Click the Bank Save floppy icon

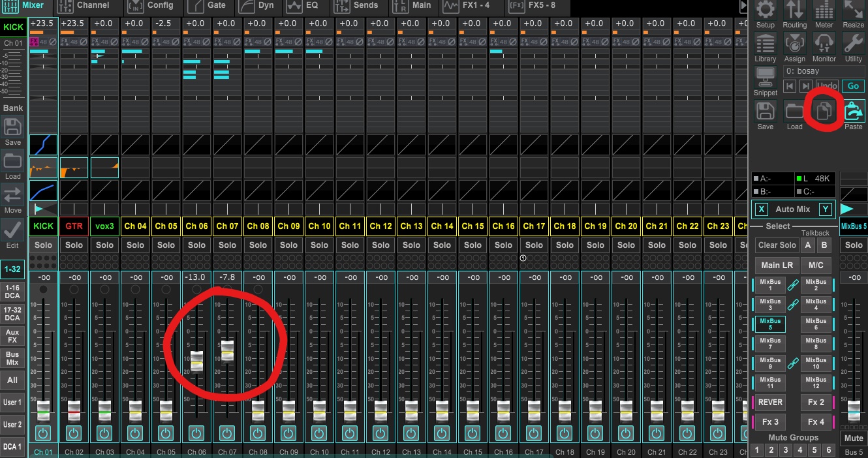click(13, 127)
